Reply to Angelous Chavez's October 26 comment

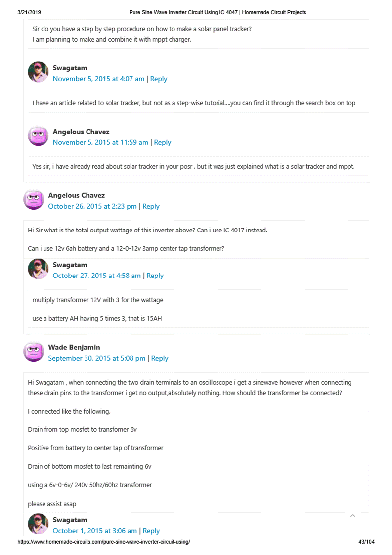(151, 206)
